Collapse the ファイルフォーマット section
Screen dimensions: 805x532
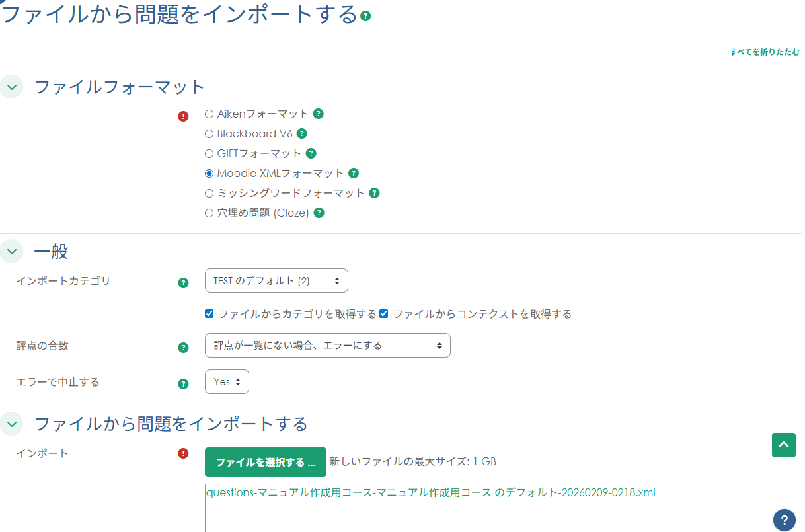[11, 87]
